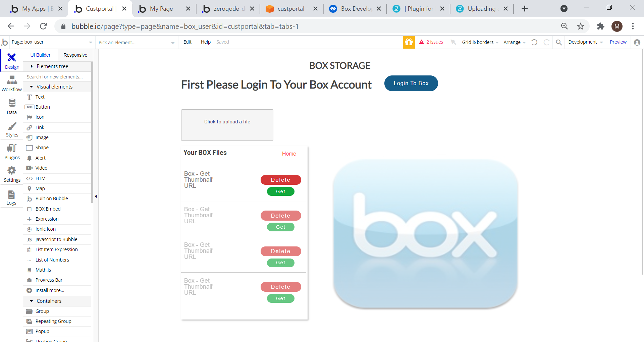Screen dimensions: 644x342
Task: Select the Icon element
Action: (x=57, y=117)
